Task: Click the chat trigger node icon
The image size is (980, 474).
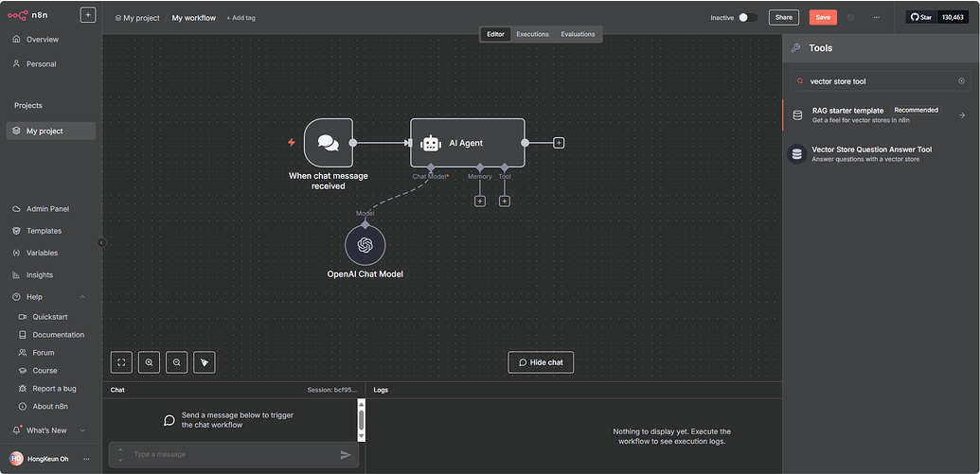Action: point(328,143)
